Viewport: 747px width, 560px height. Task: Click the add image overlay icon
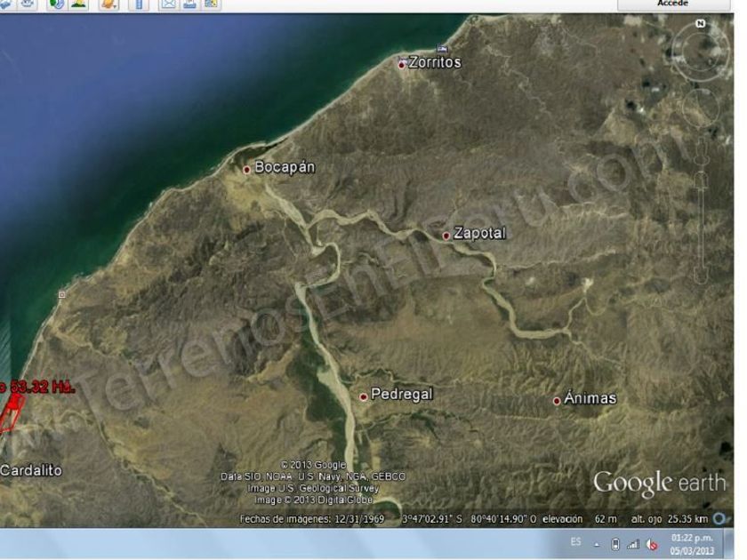coord(5,4)
